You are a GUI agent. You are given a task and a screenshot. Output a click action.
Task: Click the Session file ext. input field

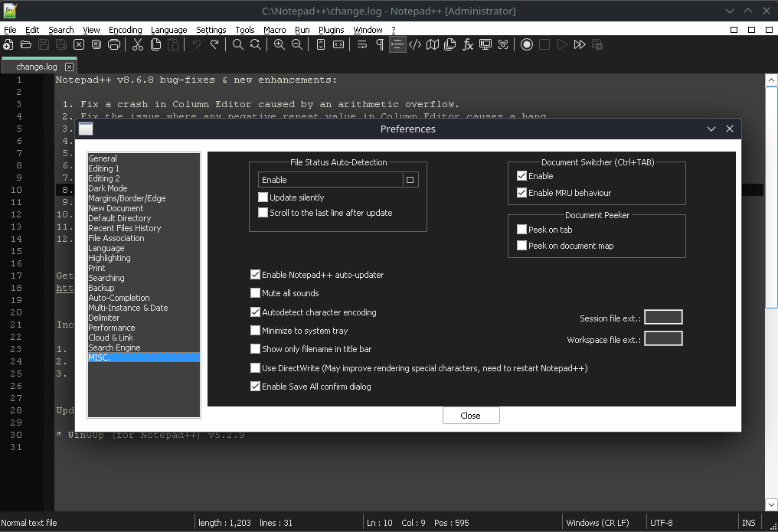663,318
